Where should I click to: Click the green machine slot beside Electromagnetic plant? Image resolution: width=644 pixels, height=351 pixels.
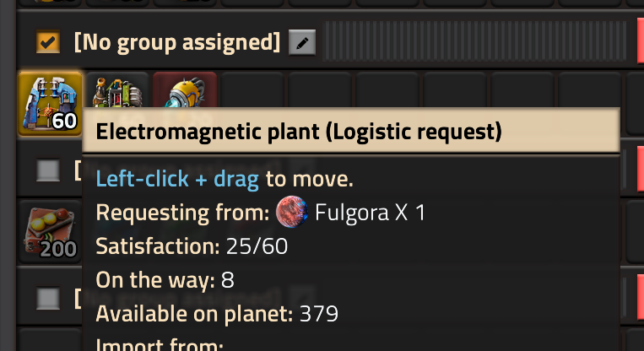pos(117,90)
